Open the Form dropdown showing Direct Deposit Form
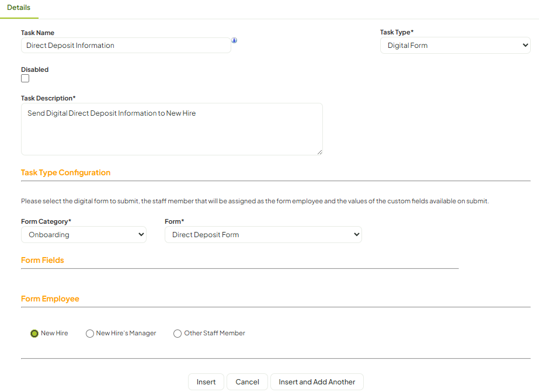The width and height of the screenshot is (539, 392). point(263,234)
